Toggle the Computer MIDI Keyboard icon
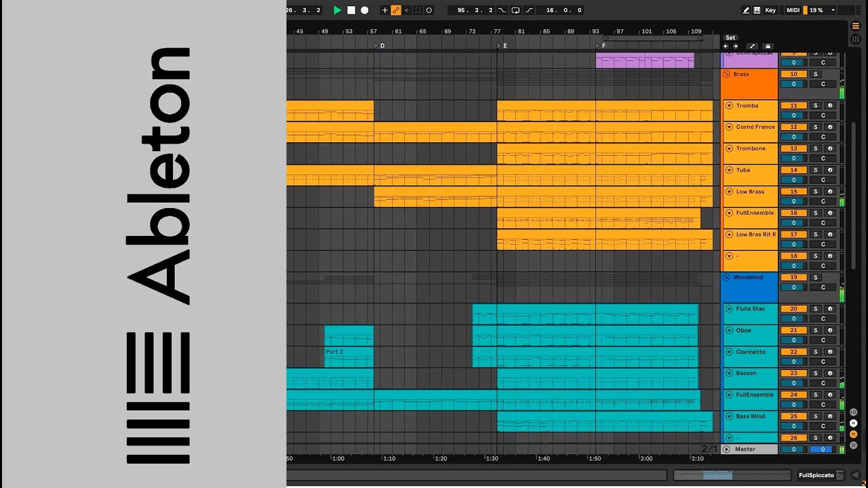This screenshot has width=868, height=488. coord(757,10)
